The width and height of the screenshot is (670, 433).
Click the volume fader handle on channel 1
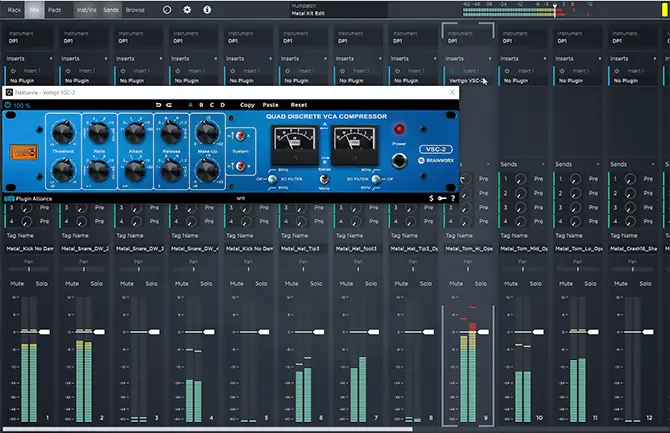point(44,332)
